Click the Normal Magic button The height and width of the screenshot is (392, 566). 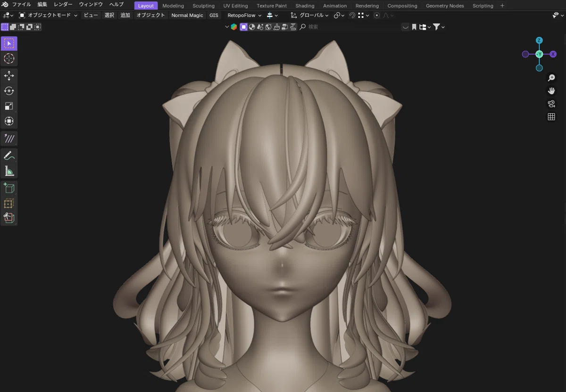pyautogui.click(x=187, y=16)
